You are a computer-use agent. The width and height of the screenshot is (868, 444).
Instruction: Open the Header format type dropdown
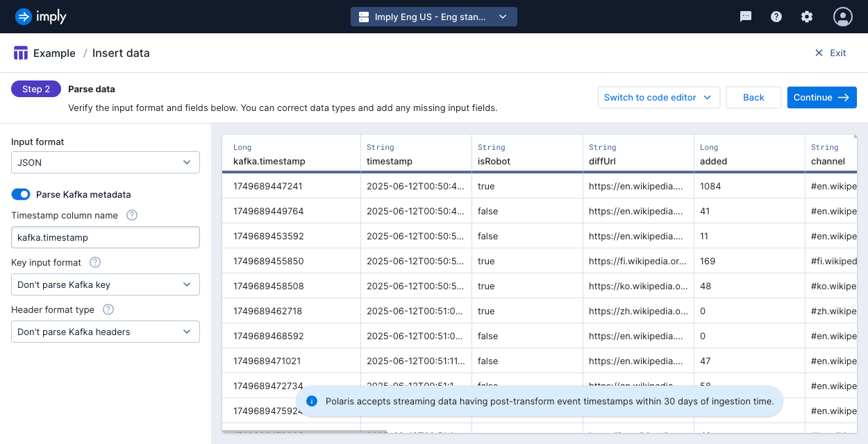pyautogui.click(x=106, y=332)
